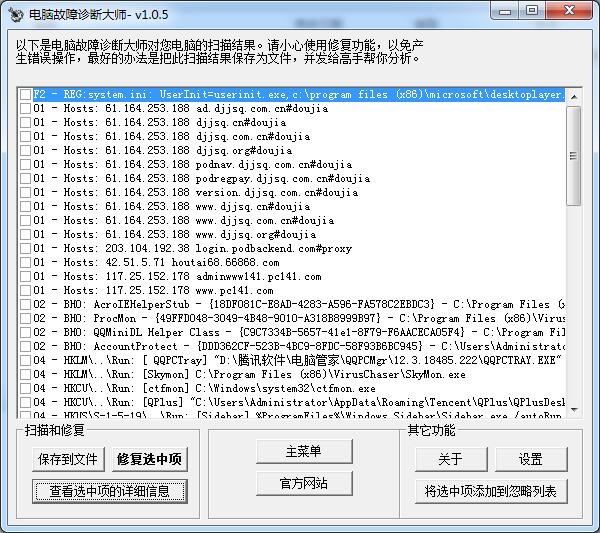Tick the checkbox for F2 REG:system.ini UserInit row
600x533 pixels.
tap(26, 95)
